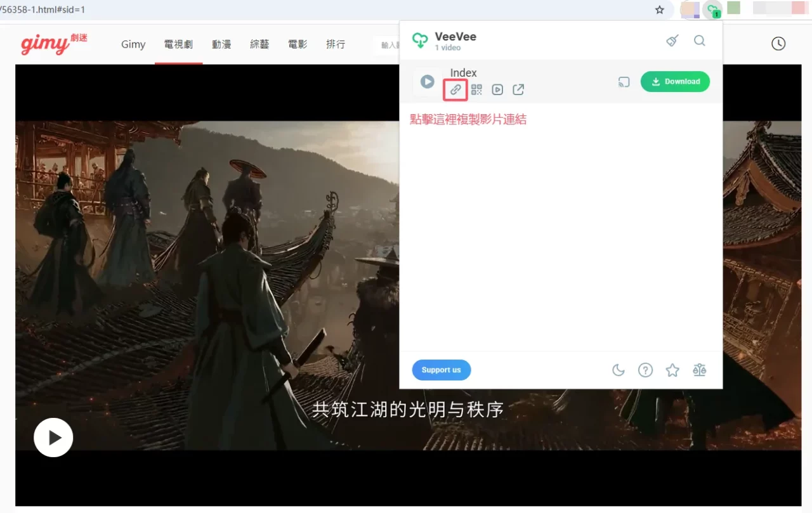812x513 pixels.
Task: Switch to the 電視劇 tab
Action: click(x=178, y=44)
